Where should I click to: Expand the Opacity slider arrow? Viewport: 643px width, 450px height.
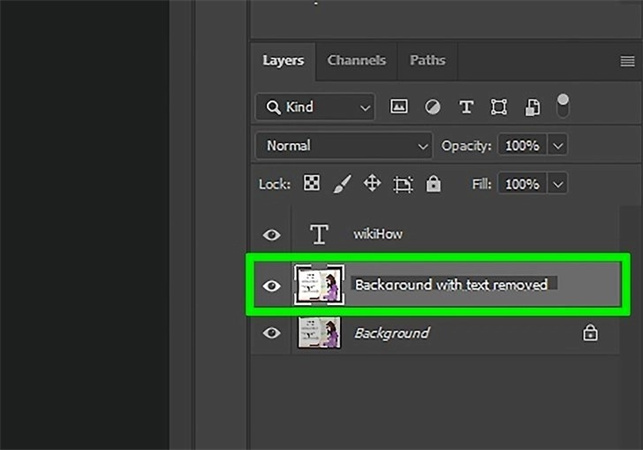coord(558,146)
